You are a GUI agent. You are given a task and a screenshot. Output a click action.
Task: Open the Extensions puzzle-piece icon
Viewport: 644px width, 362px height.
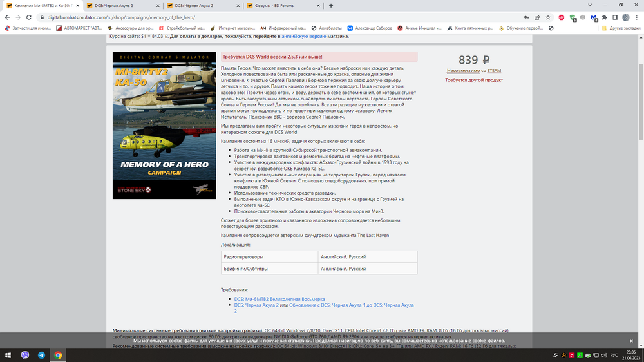(x=604, y=17)
